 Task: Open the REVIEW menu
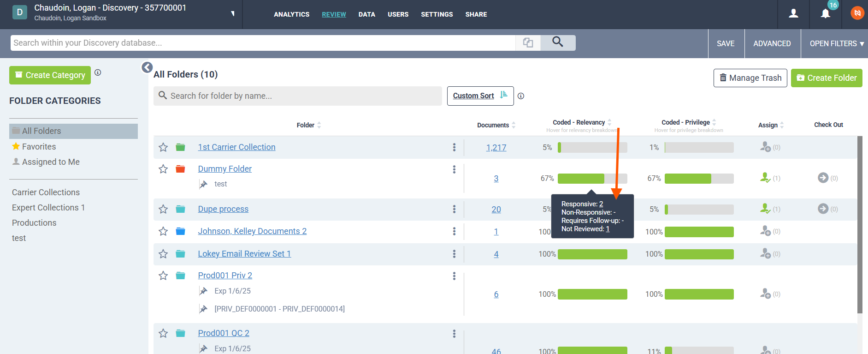[x=334, y=14]
